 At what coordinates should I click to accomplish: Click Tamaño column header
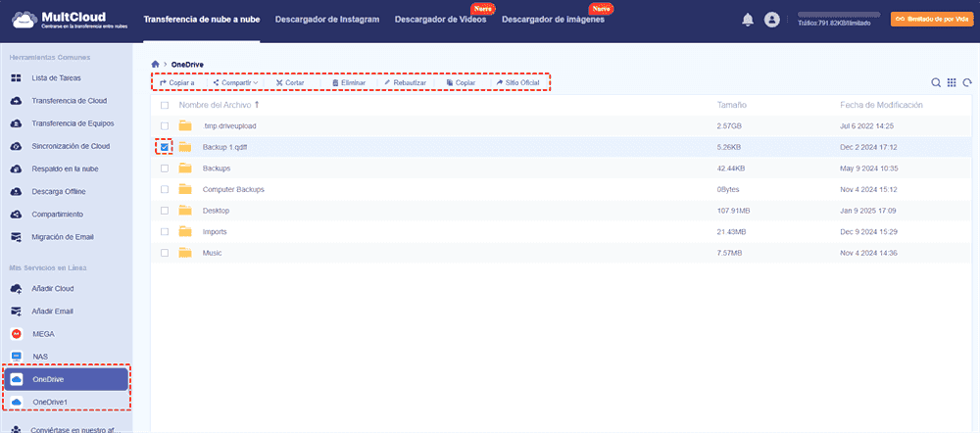(732, 105)
